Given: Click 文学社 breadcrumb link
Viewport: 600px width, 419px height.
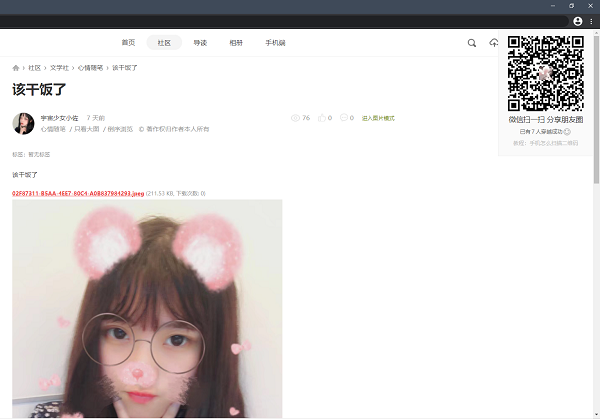Looking at the screenshot, I should tap(59, 68).
